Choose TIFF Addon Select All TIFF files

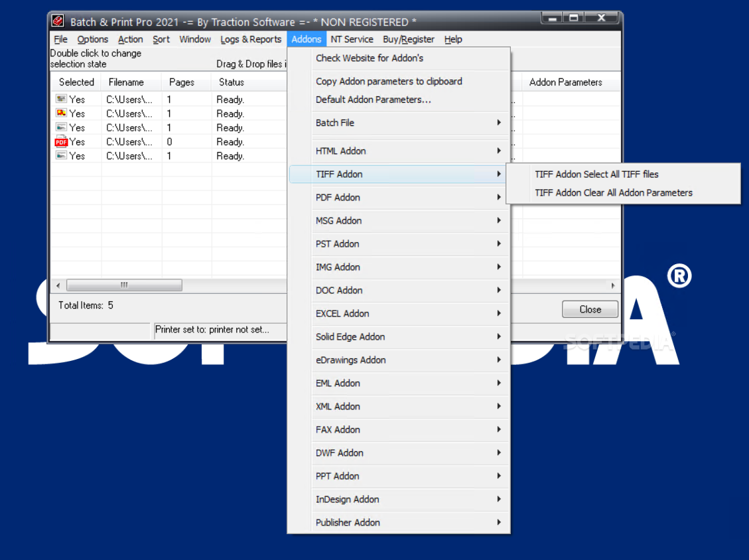(x=623, y=175)
